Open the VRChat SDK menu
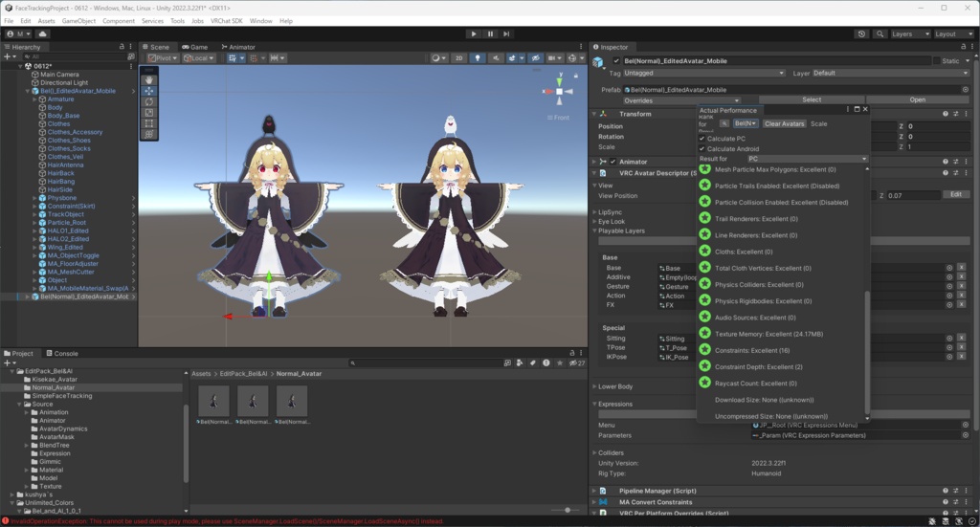Screen dimensions: 980x527 226,21
